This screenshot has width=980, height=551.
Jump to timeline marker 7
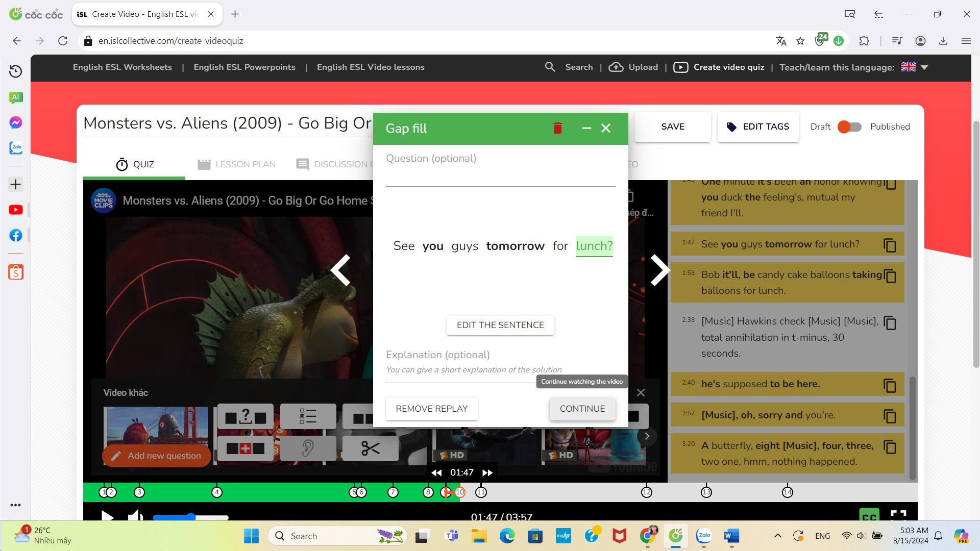coord(393,492)
